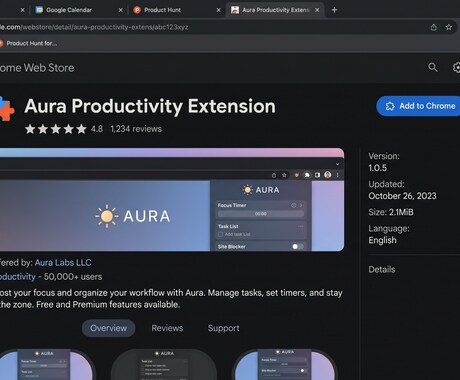Screen dimensions: 460x380
Task: Click the preview window's chevron-down icon
Action: (x=337, y=164)
